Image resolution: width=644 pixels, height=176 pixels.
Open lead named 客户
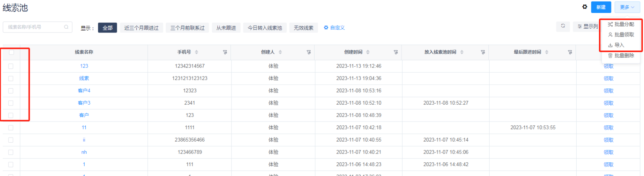[x=84, y=115]
